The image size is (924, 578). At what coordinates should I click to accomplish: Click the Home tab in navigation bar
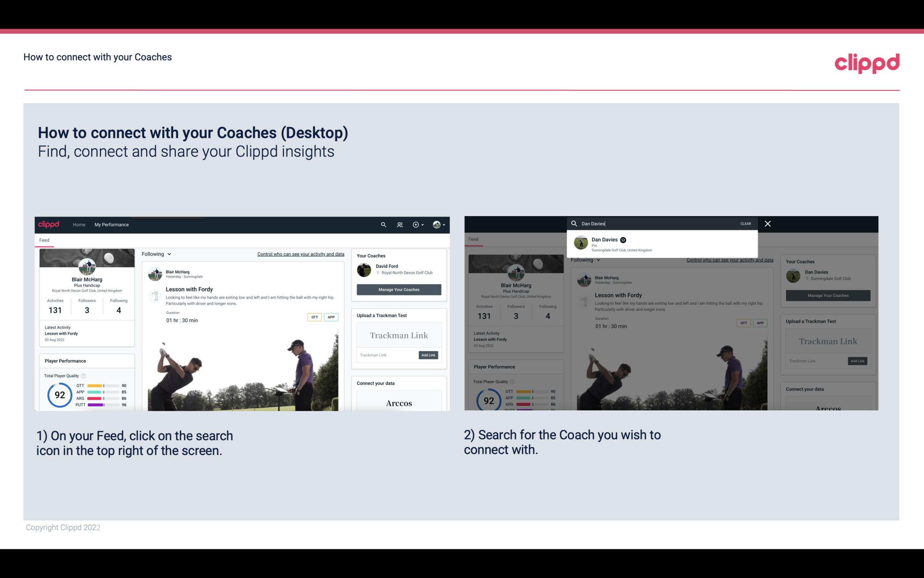[x=79, y=224]
